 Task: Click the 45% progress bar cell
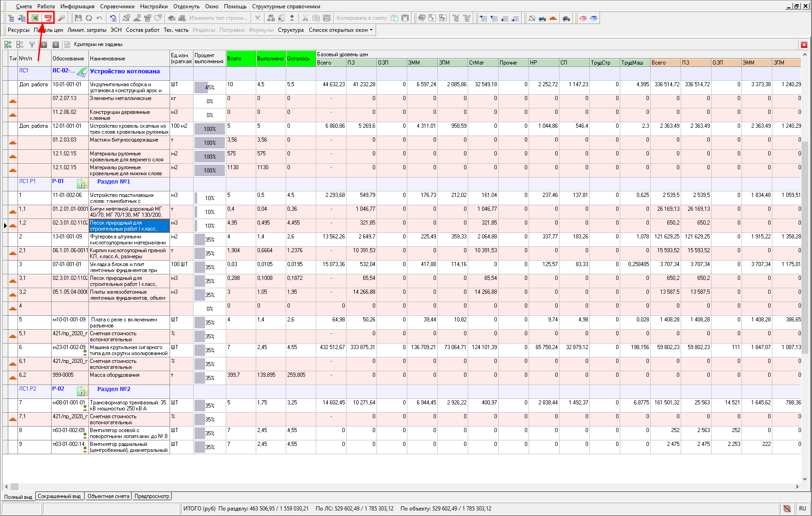210,88
